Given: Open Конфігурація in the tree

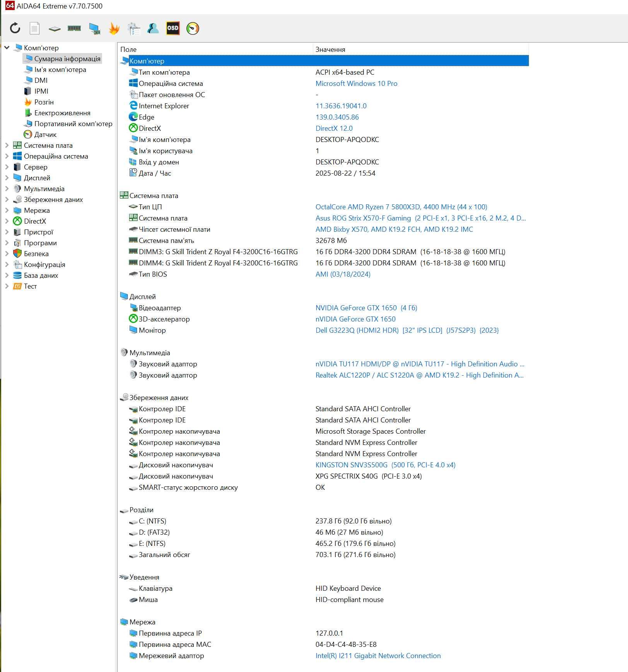Looking at the screenshot, I should click(44, 265).
